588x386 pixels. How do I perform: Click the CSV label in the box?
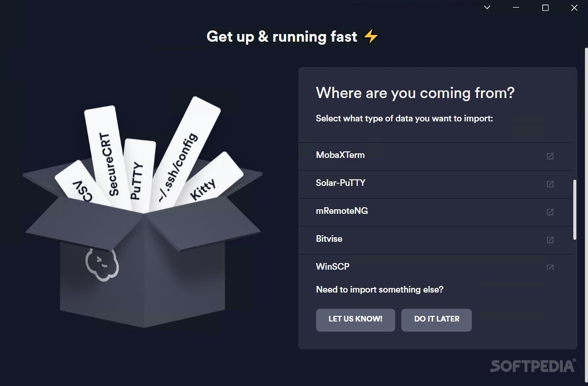[83, 191]
